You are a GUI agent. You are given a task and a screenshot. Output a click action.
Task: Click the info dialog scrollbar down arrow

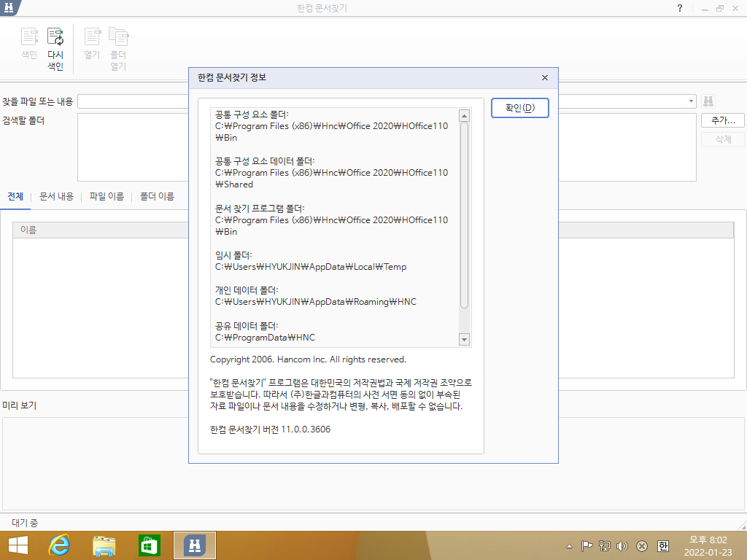point(464,340)
